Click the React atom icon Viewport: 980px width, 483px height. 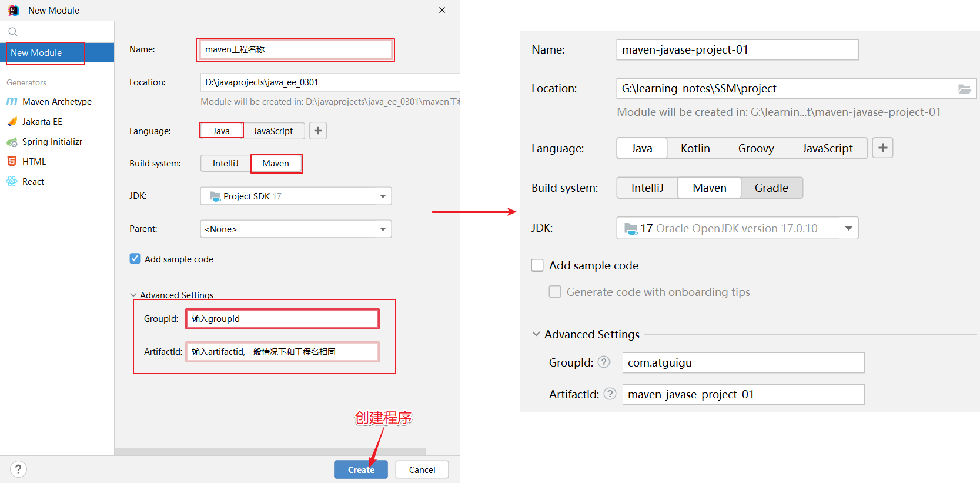(x=12, y=181)
